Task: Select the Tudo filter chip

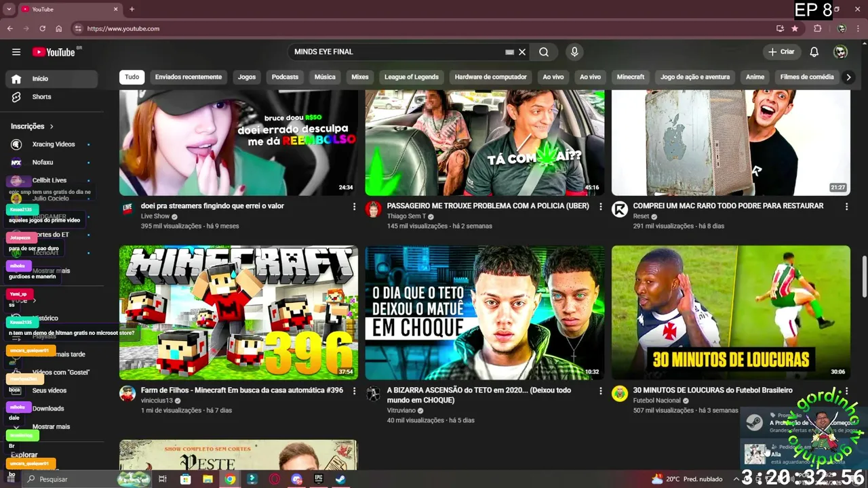Action: [132, 77]
